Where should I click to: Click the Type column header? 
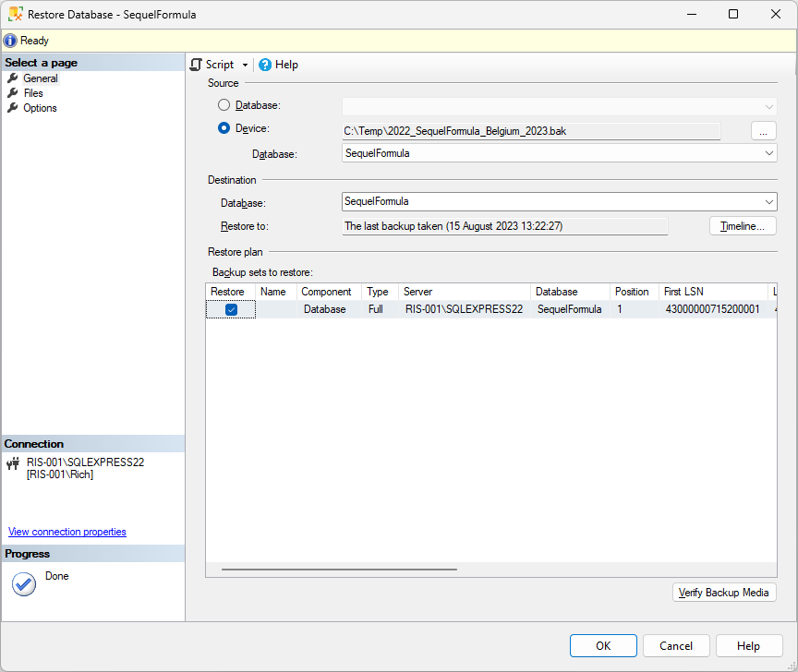pyautogui.click(x=380, y=292)
